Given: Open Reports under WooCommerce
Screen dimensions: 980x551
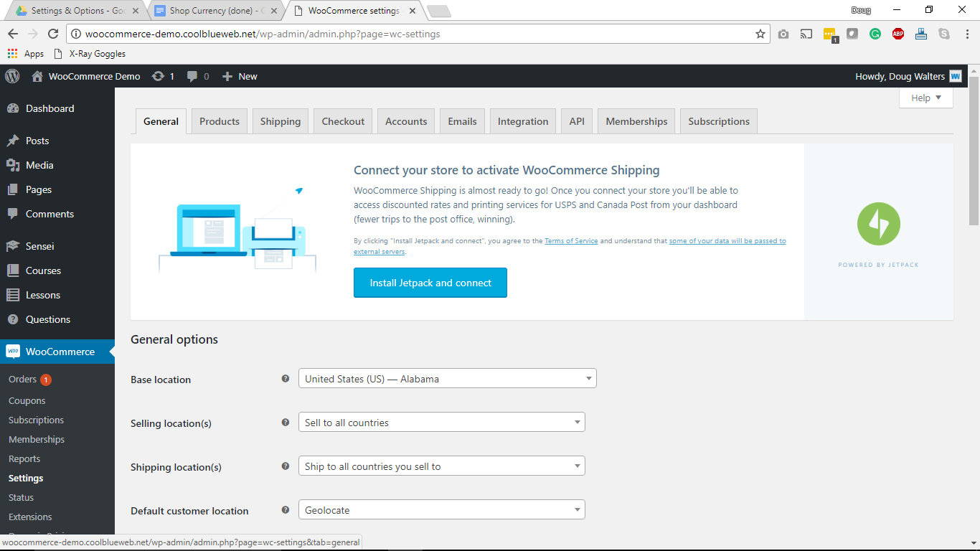Looking at the screenshot, I should tap(24, 458).
